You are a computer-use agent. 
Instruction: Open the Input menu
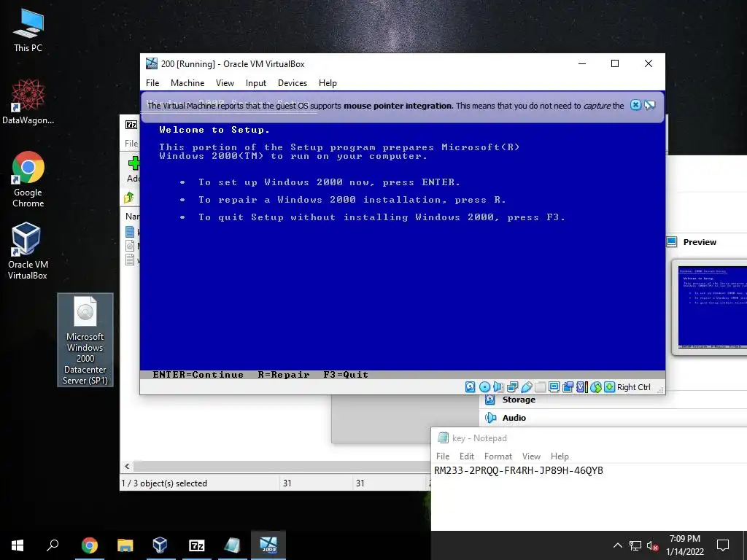coord(256,83)
